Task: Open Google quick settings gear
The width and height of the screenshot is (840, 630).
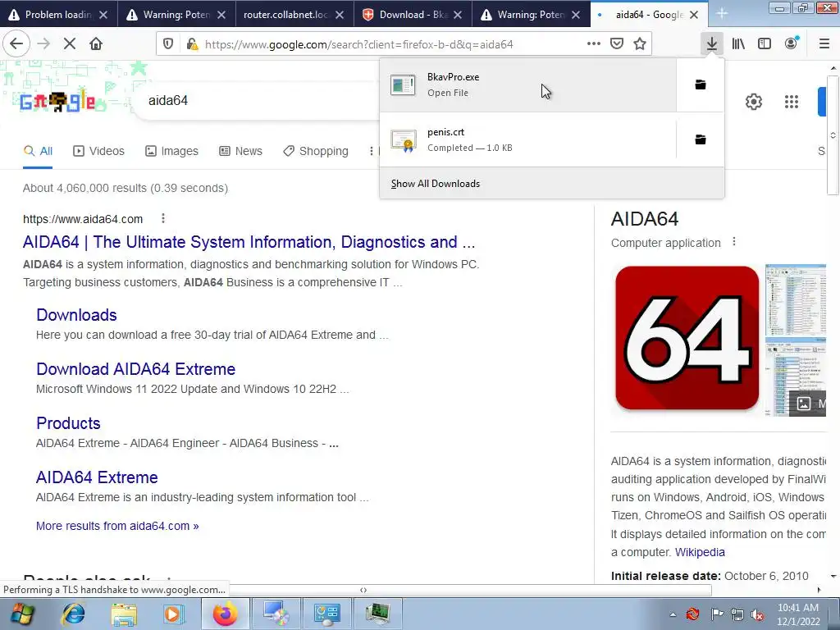Action: pyautogui.click(x=754, y=102)
